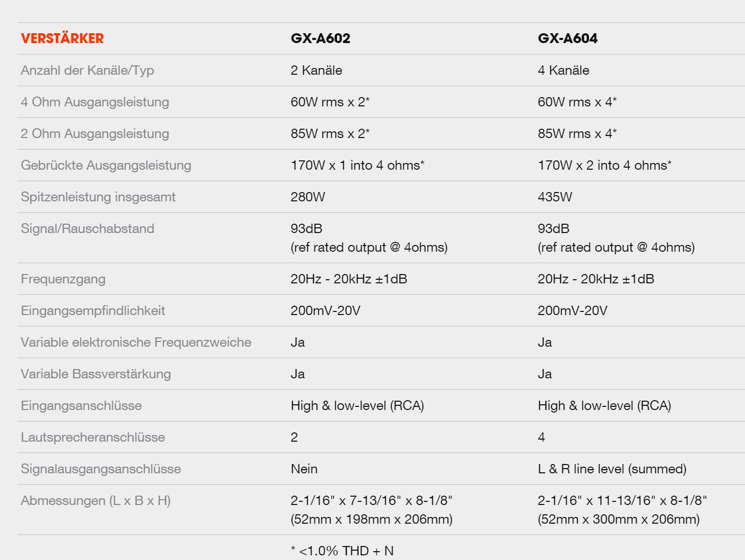The width and height of the screenshot is (745, 560).
Task: Click the Eingangsanschlüsse row label
Action: pos(81,405)
